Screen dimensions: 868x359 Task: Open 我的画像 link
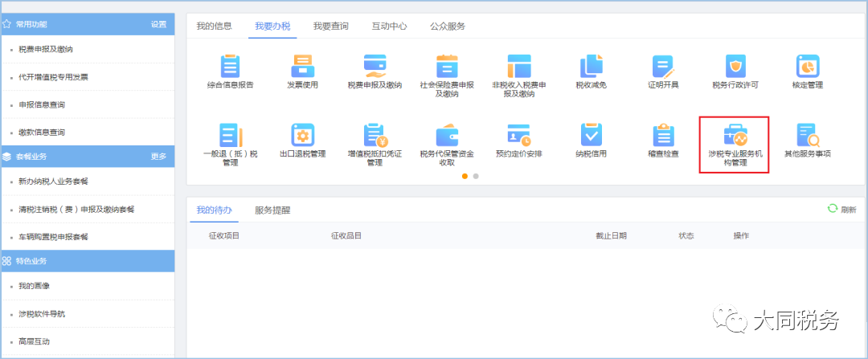coord(35,286)
